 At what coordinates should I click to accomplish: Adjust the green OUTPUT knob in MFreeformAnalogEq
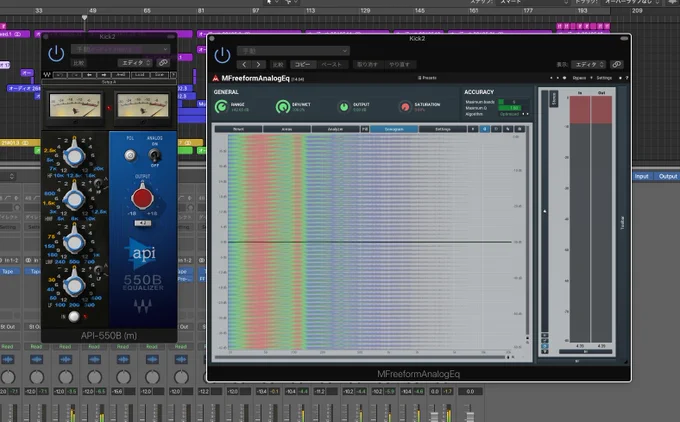pyautogui.click(x=343, y=107)
